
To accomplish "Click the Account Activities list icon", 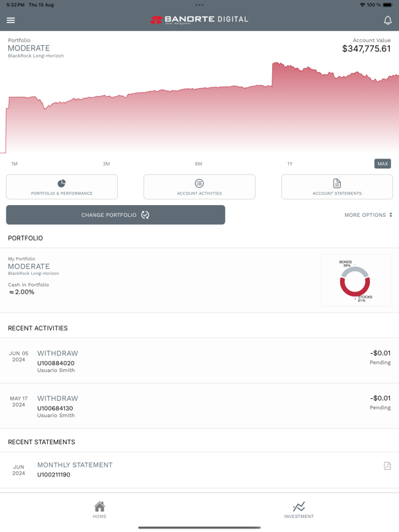I will click(199, 183).
